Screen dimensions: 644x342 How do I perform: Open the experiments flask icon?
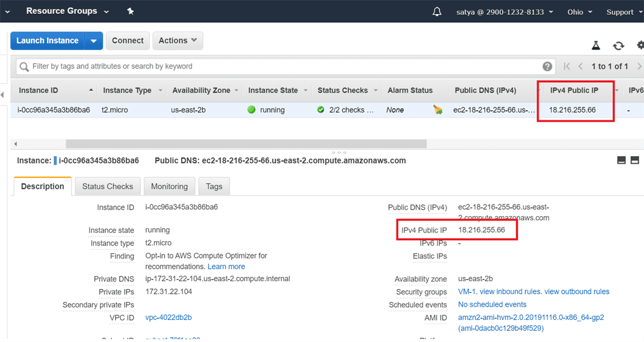(x=595, y=45)
